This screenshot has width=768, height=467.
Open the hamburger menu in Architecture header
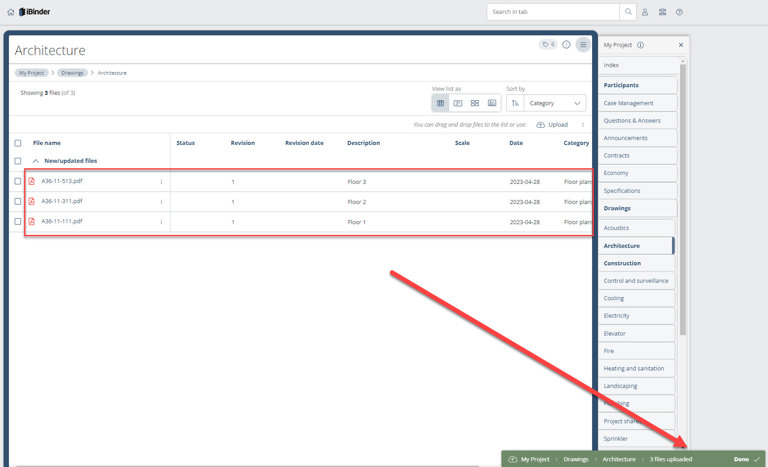[x=583, y=45]
